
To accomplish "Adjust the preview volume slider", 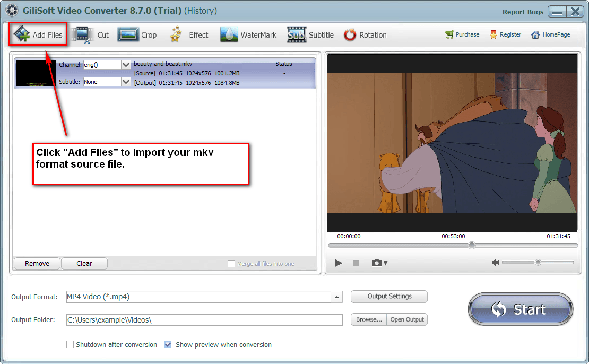I will pyautogui.click(x=538, y=262).
